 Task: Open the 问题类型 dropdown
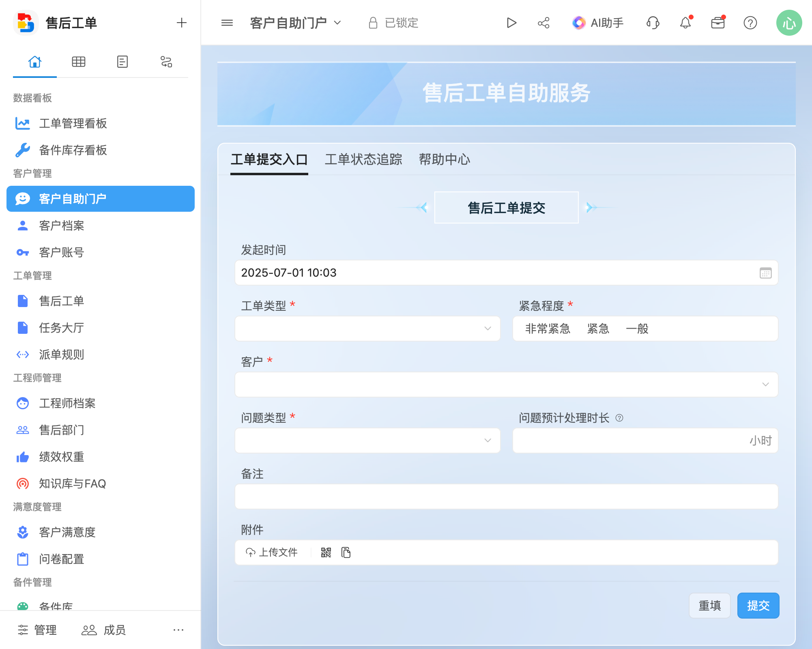point(367,440)
